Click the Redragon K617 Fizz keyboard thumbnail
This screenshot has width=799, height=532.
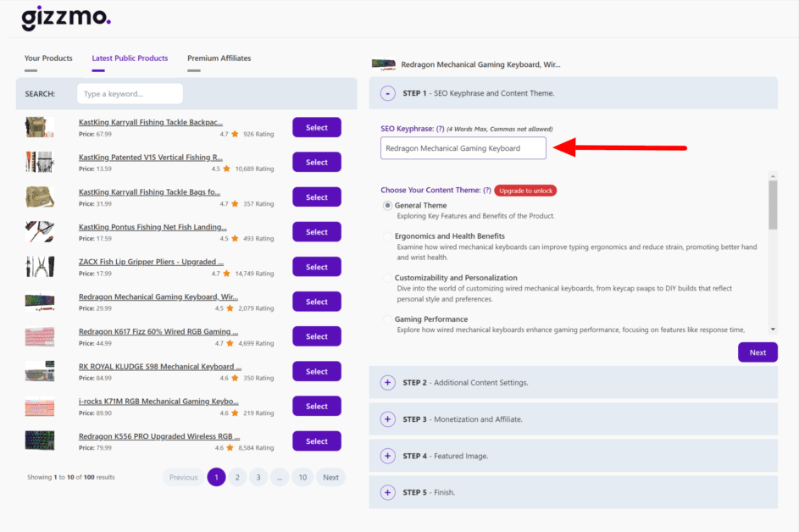point(40,336)
